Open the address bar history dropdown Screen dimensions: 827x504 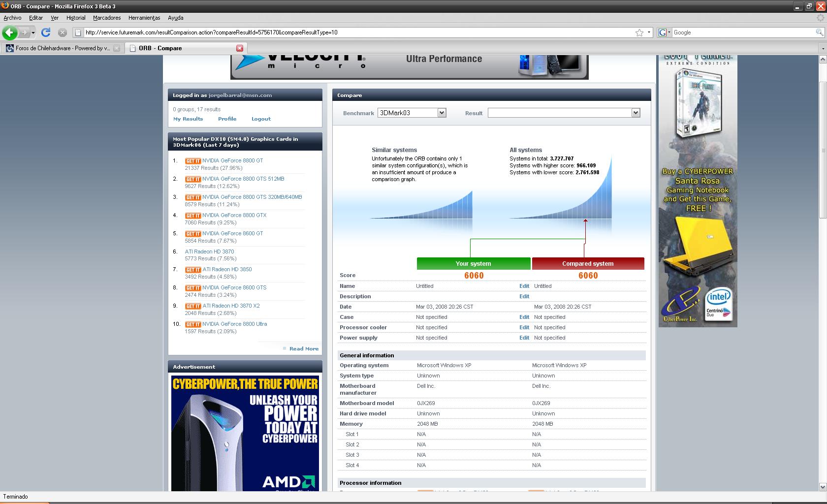pyautogui.click(x=649, y=32)
